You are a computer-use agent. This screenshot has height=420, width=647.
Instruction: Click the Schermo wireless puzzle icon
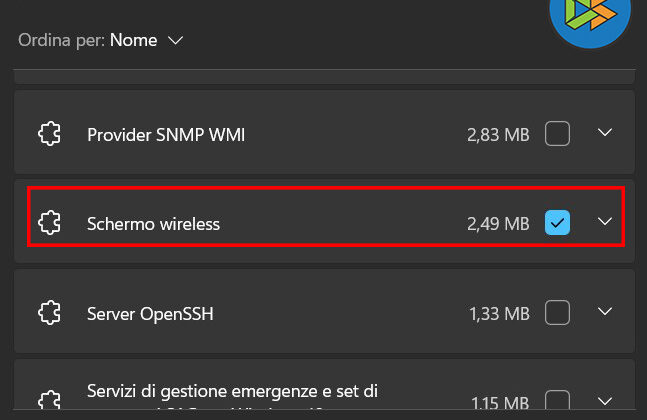point(50,223)
